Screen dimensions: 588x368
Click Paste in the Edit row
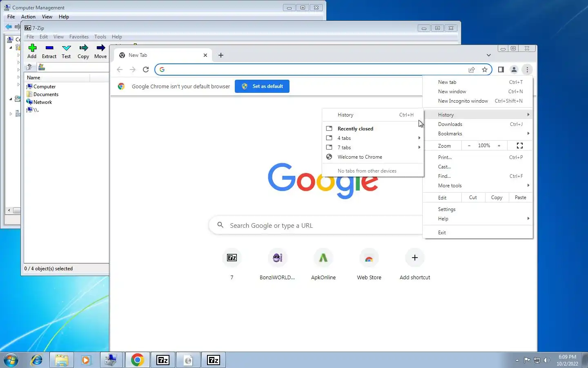click(x=521, y=197)
